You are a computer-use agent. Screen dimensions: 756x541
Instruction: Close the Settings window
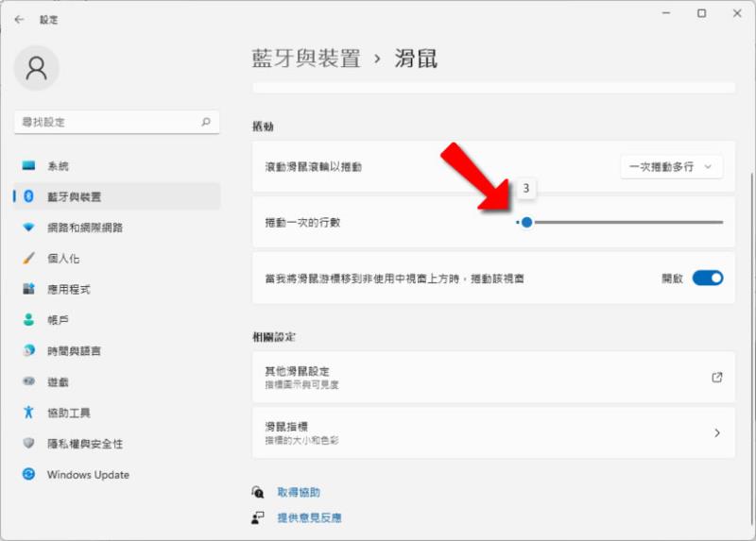[737, 13]
